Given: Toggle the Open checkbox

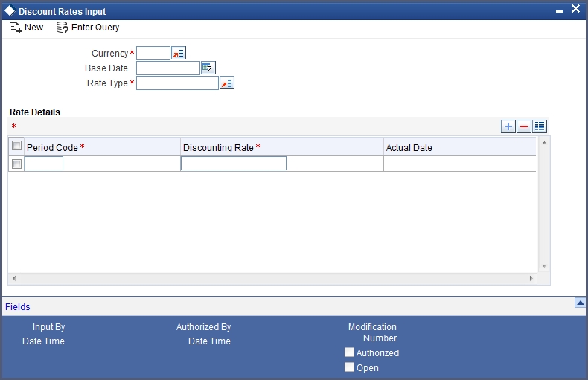Looking at the screenshot, I should tap(349, 367).
